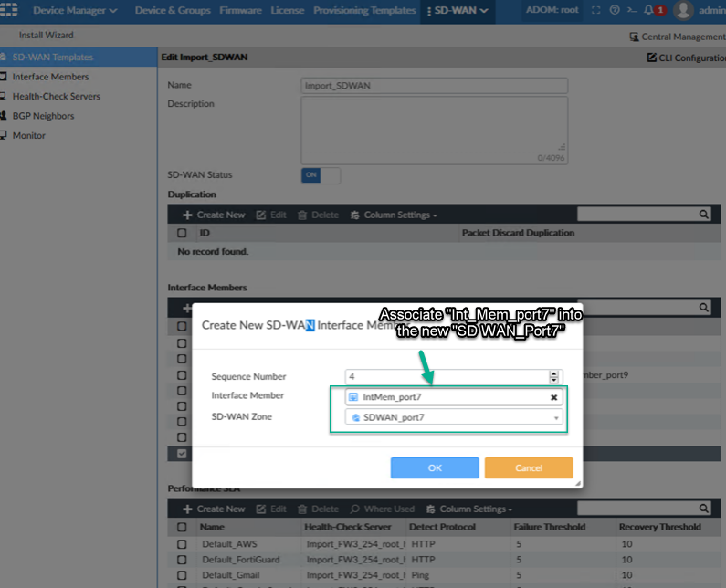Open the Device Manager dropdown menu
Viewport: 726px width, 588px height.
click(x=75, y=10)
